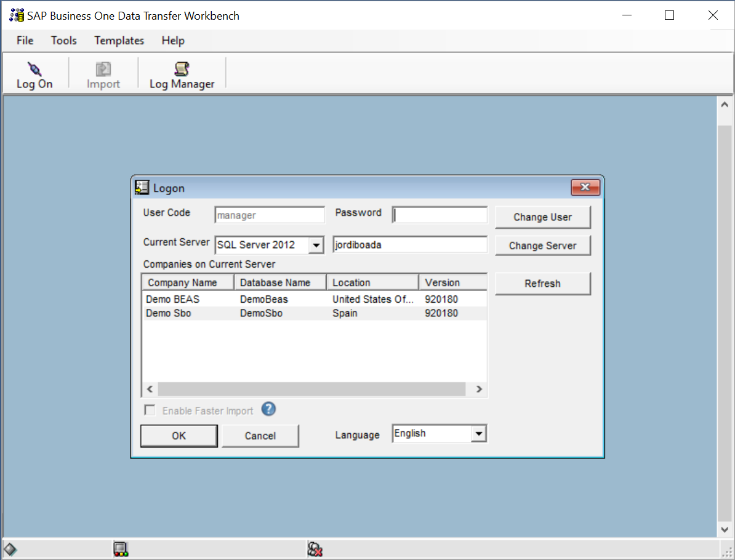
Task: Click the User Code field
Action: tap(270, 215)
